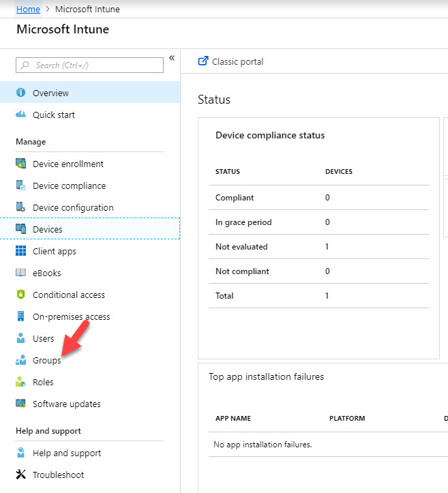
Task: Click the eBooks book icon
Action: click(x=20, y=273)
